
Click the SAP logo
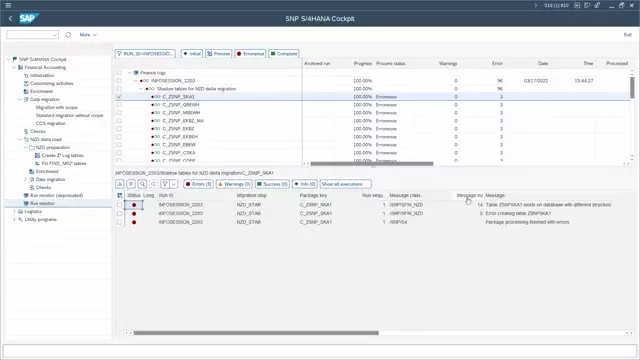29,18
